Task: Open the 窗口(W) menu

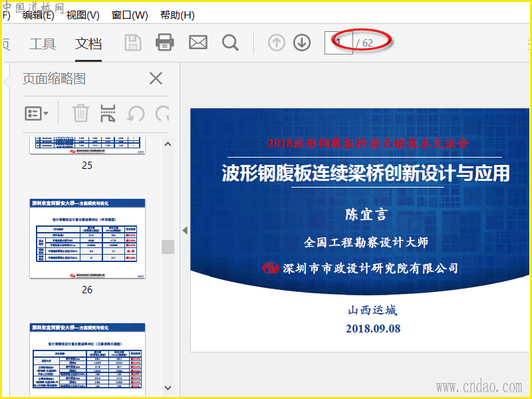Action: [x=130, y=15]
